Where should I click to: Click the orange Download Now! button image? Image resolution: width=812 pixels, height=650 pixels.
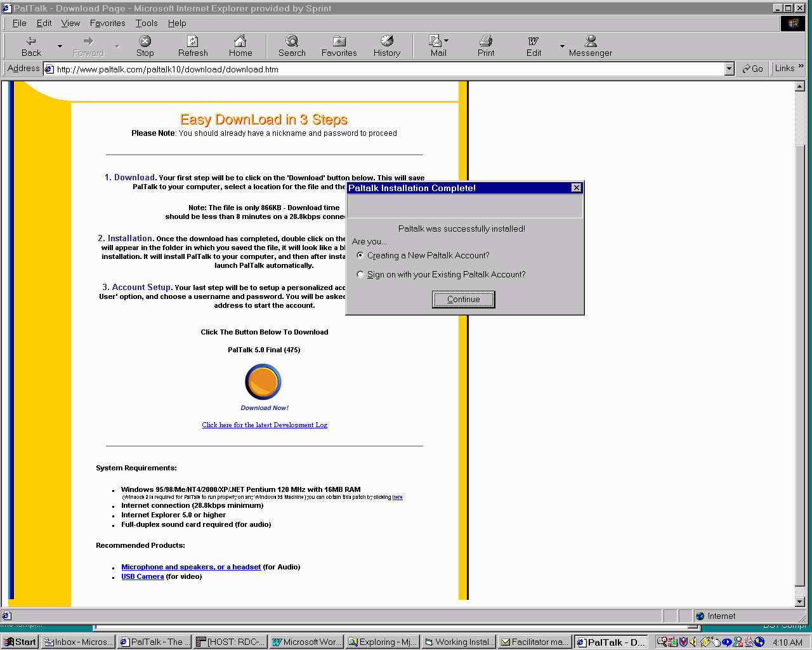click(263, 381)
